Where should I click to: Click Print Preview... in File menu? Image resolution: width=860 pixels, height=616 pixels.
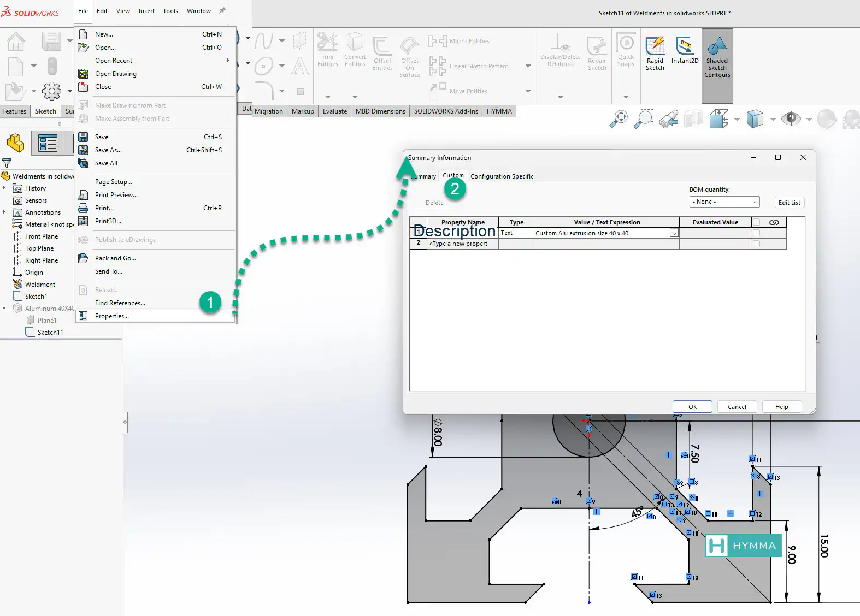pos(156,195)
